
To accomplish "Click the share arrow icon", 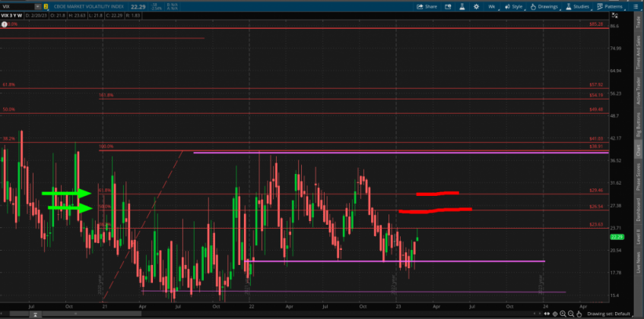I will tap(420, 7).
